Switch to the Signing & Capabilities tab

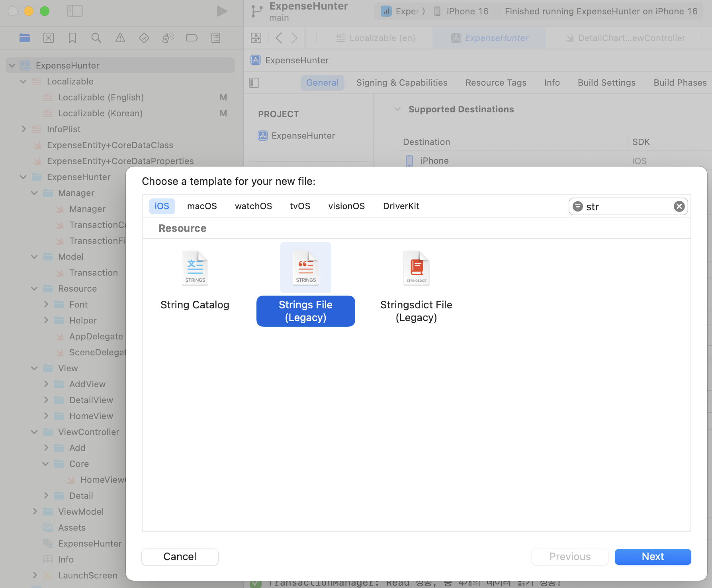[402, 83]
